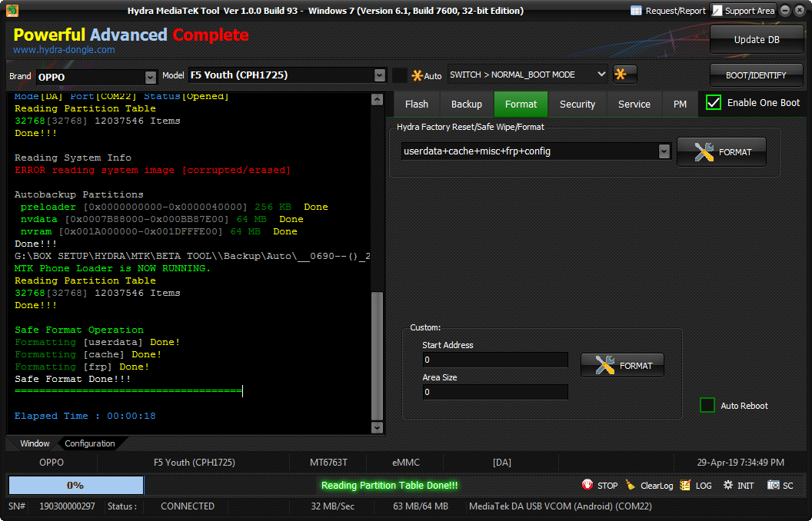Click tools icon on top FORMAT button
The height and width of the screenshot is (521, 812).
(704, 152)
